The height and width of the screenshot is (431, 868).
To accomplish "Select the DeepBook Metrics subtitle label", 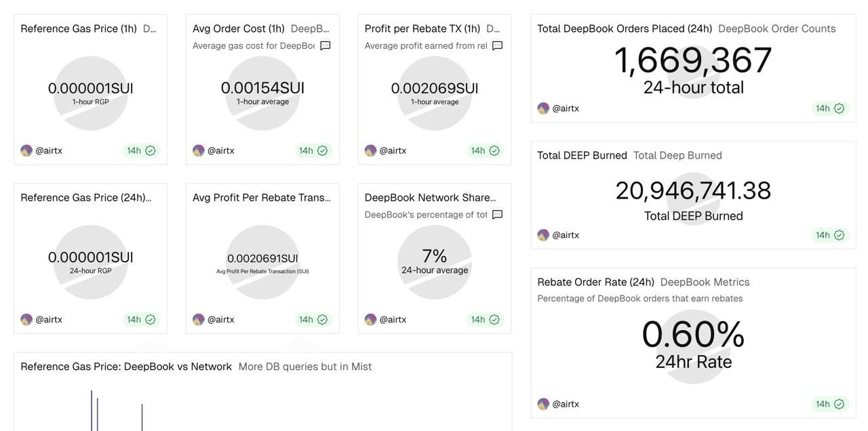I will click(704, 281).
